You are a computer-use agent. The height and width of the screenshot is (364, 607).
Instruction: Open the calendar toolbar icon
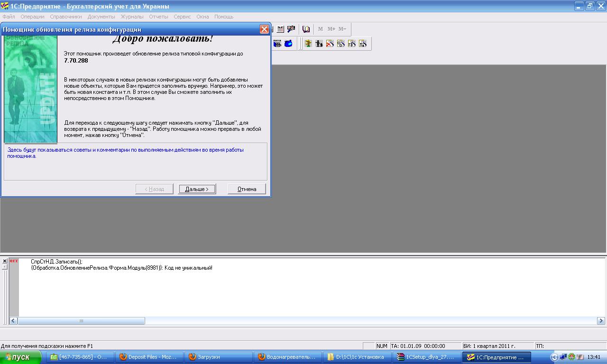[x=280, y=29]
